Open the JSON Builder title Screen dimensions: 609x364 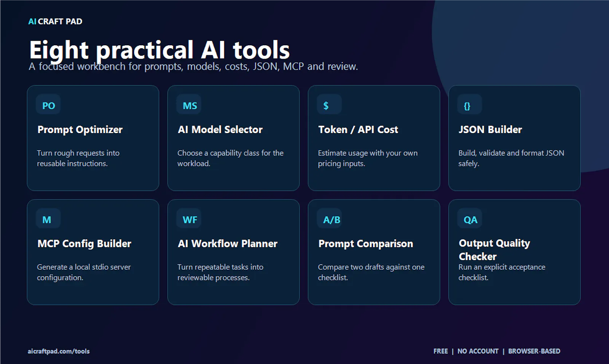tap(490, 130)
